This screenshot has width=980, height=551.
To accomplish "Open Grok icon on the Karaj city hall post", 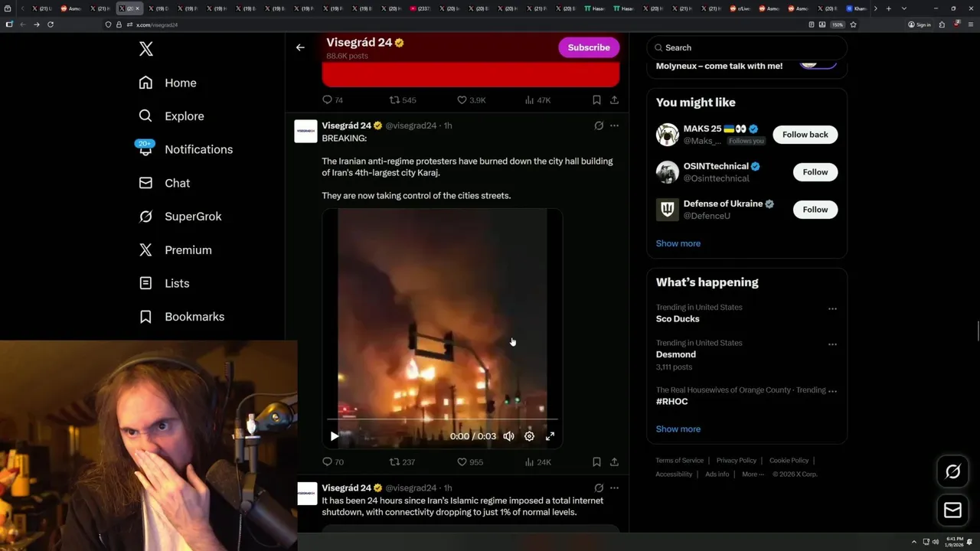I will point(599,126).
